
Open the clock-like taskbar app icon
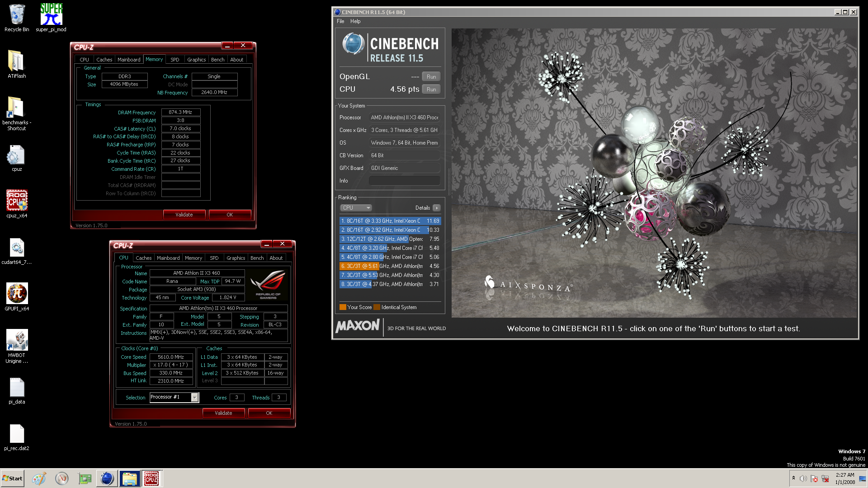[61, 479]
